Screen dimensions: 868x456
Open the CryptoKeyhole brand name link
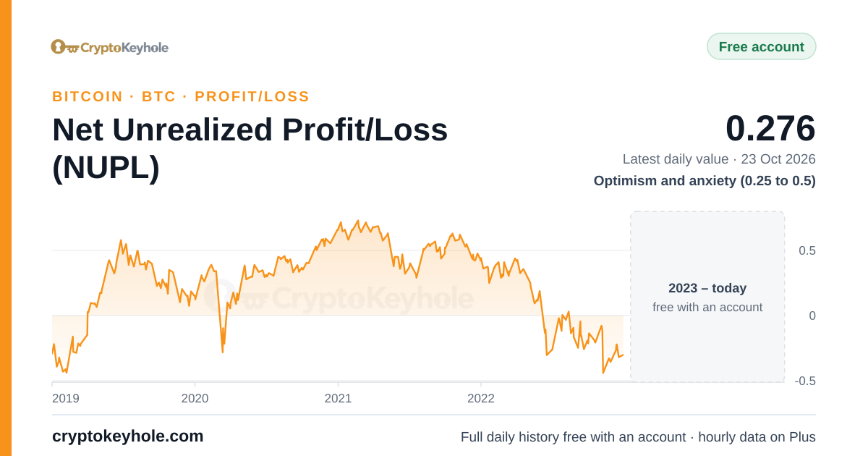click(x=124, y=48)
